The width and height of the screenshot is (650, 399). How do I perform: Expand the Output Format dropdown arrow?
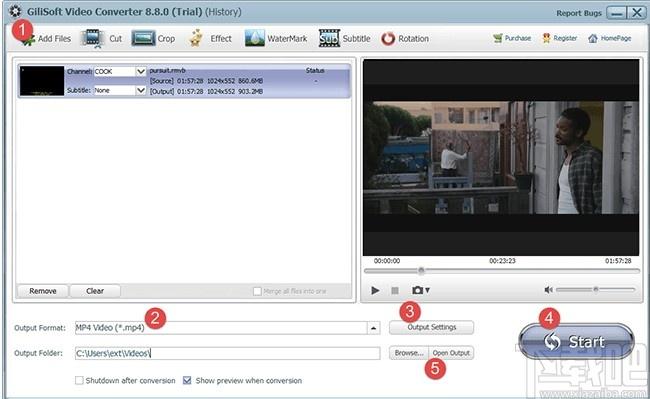(374, 328)
